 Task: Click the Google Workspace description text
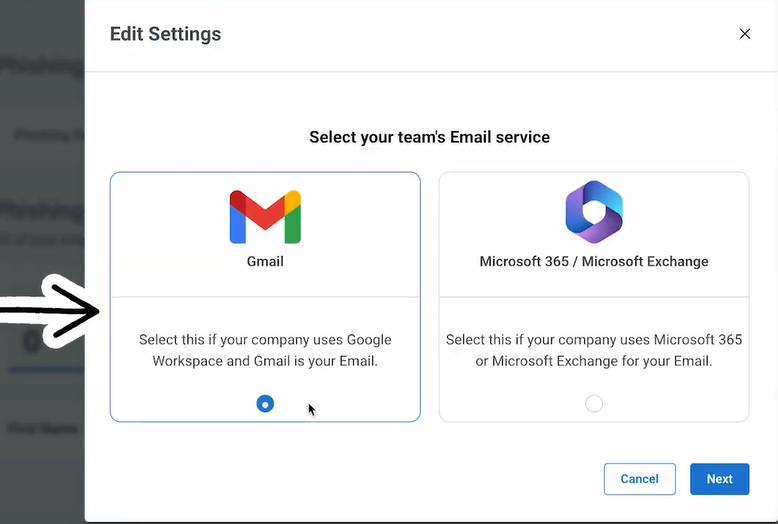[x=265, y=350]
